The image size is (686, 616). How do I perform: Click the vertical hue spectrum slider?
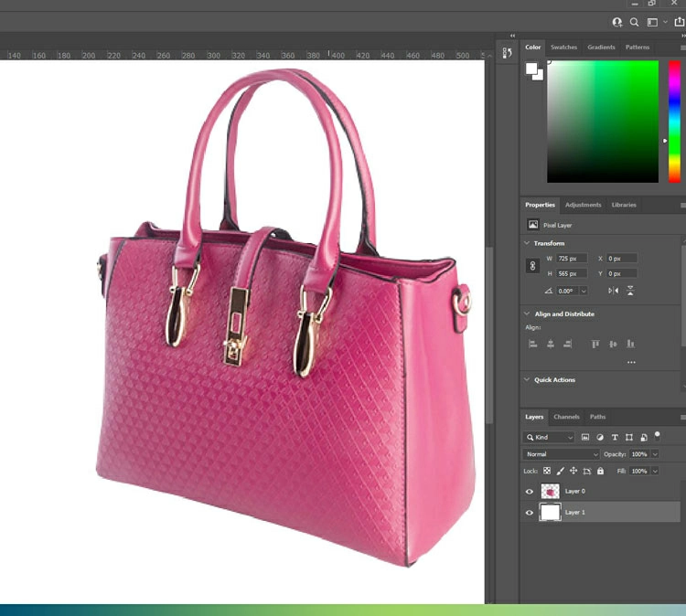click(x=674, y=121)
